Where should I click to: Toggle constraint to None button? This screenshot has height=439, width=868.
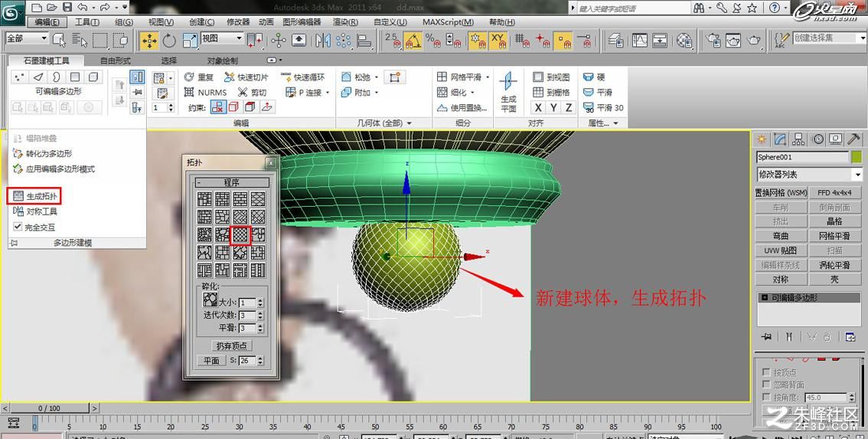[x=217, y=107]
